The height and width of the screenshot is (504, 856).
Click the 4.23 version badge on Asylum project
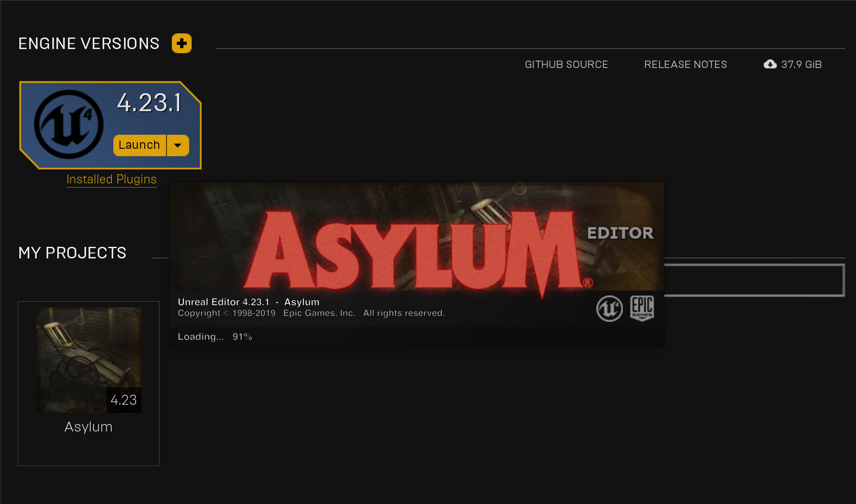(x=124, y=400)
